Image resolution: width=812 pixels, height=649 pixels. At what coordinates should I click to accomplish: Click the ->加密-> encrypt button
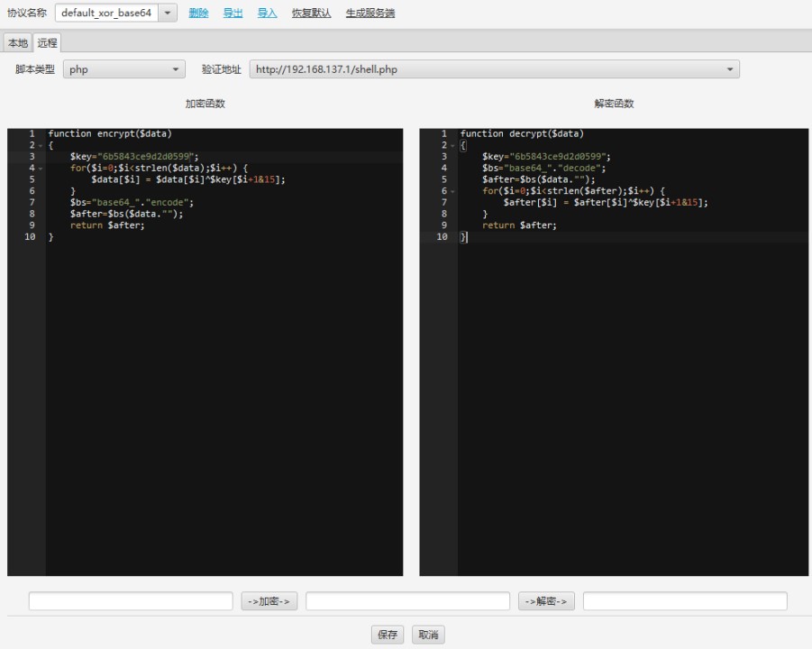269,601
